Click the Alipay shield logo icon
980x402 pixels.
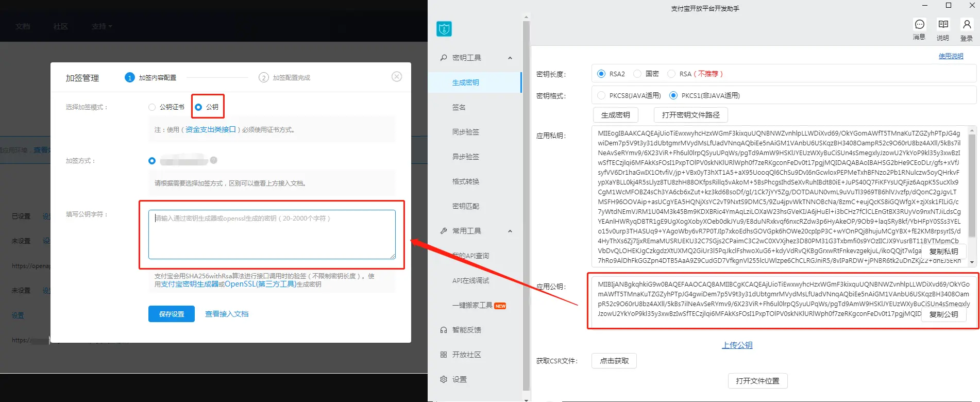(444, 29)
